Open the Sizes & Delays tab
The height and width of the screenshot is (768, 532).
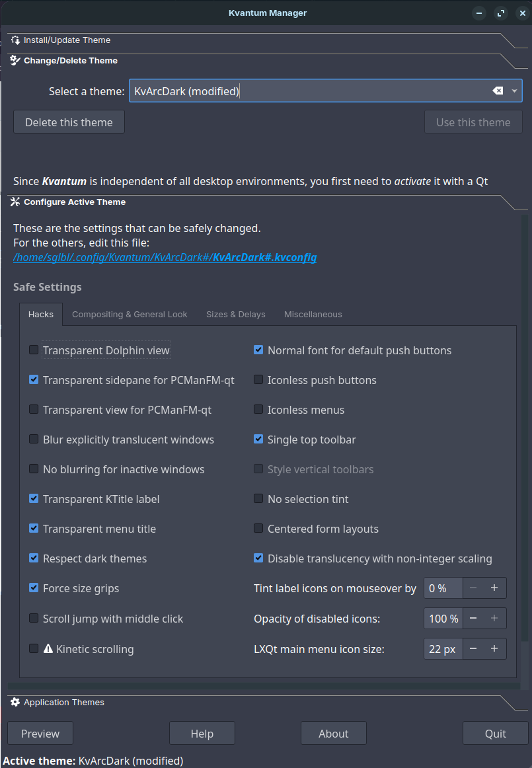click(x=235, y=314)
